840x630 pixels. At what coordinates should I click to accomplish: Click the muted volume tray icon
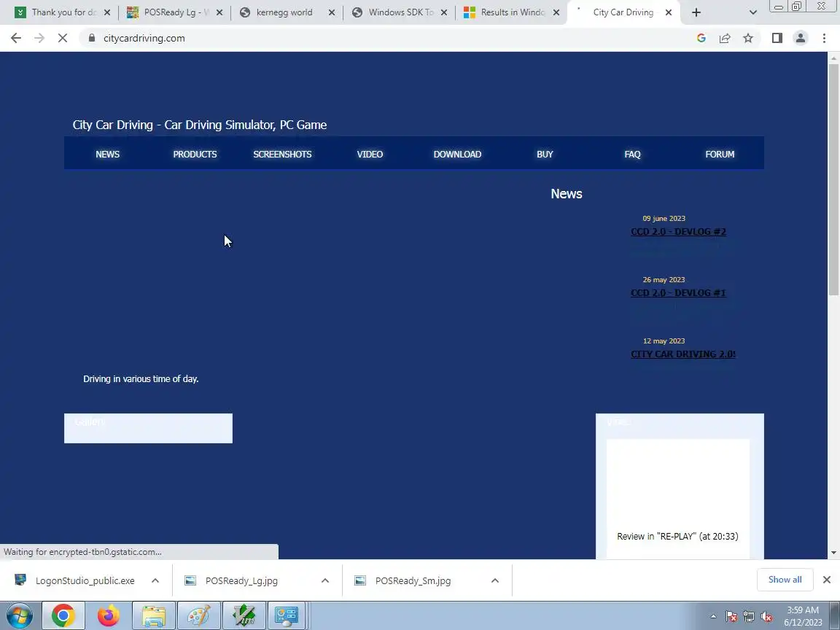point(766,617)
